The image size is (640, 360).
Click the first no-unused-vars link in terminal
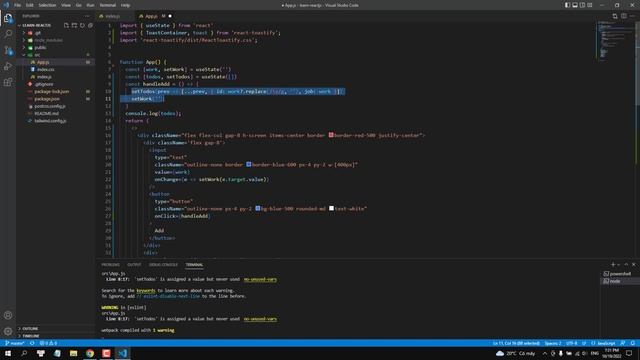pyautogui.click(x=260, y=280)
